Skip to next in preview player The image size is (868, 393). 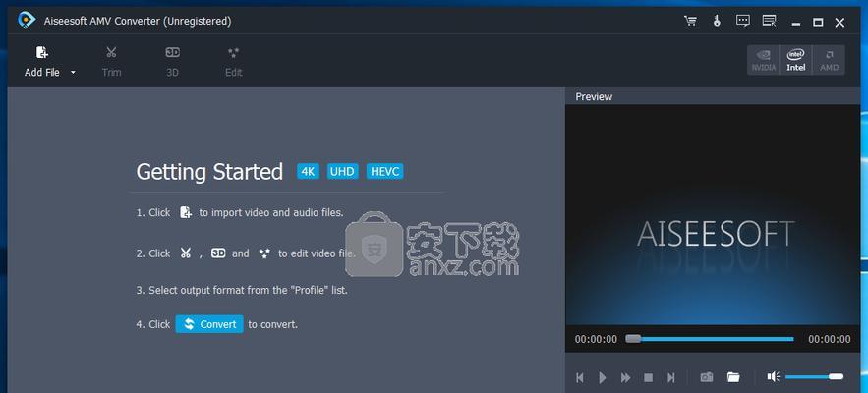[x=671, y=377]
